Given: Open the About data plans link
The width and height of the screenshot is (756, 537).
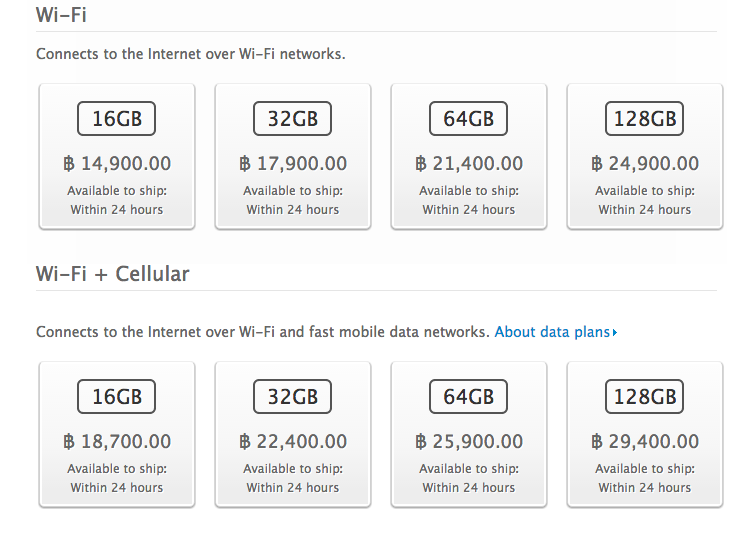Looking at the screenshot, I should click(552, 332).
